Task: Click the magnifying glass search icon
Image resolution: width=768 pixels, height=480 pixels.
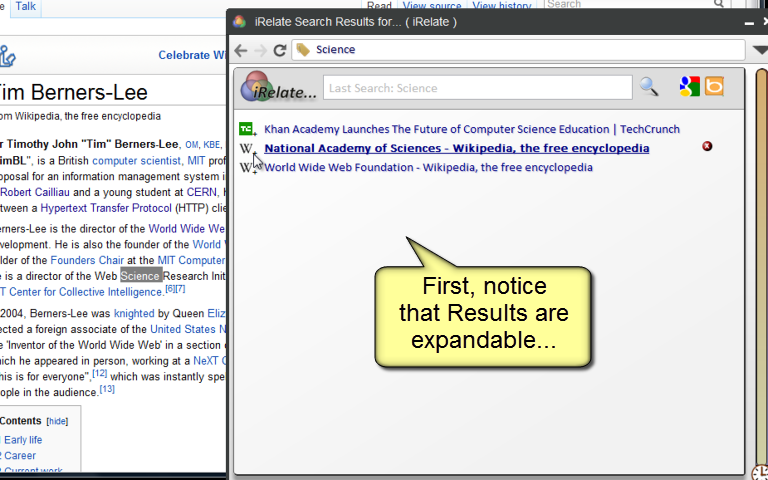Action: (649, 87)
